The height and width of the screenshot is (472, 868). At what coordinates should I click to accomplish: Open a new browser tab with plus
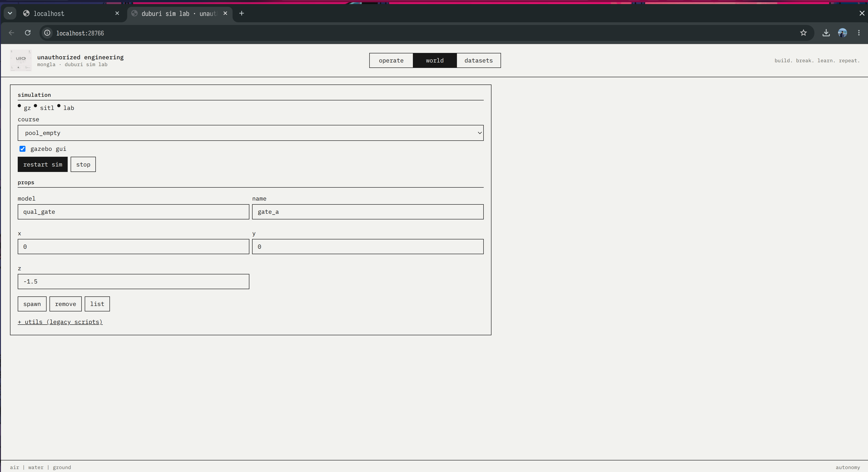(x=241, y=13)
